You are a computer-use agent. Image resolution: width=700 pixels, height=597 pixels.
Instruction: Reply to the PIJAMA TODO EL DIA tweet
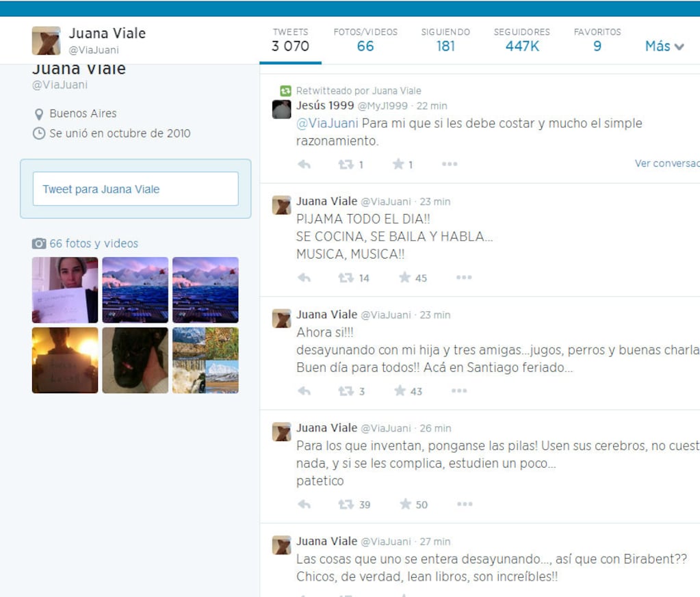tap(304, 278)
